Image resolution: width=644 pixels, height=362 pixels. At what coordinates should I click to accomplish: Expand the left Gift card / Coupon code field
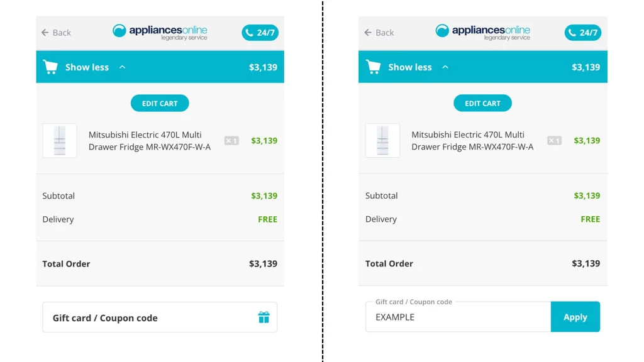tap(151, 317)
